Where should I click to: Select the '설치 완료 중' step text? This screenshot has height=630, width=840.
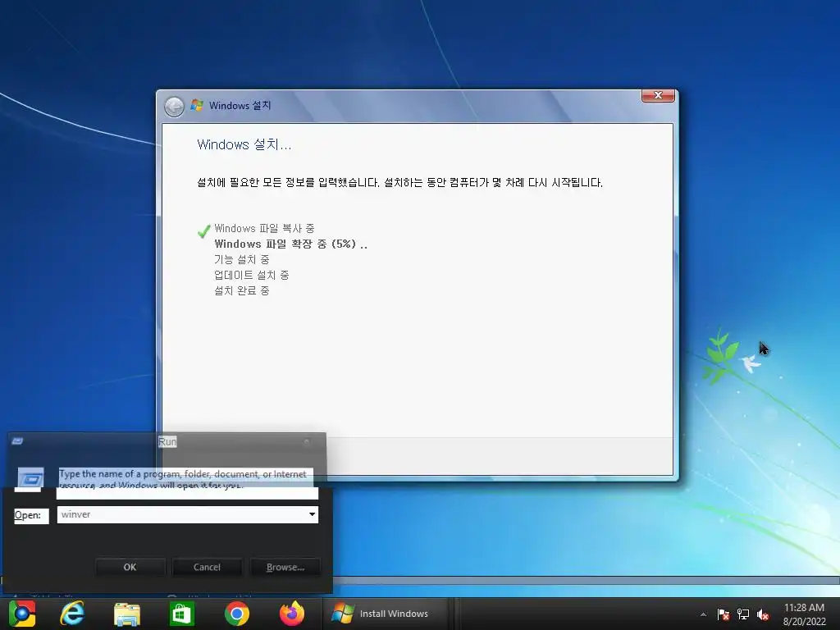(242, 290)
